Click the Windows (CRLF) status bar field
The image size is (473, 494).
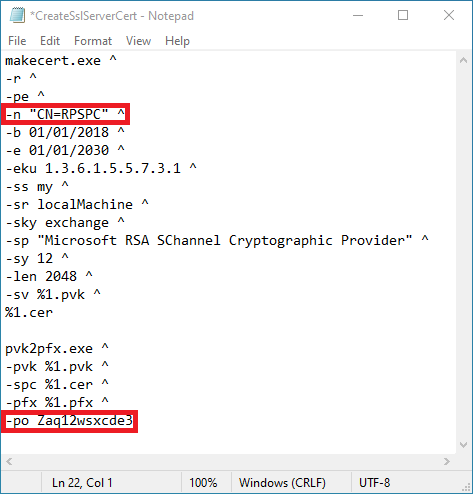[282, 483]
